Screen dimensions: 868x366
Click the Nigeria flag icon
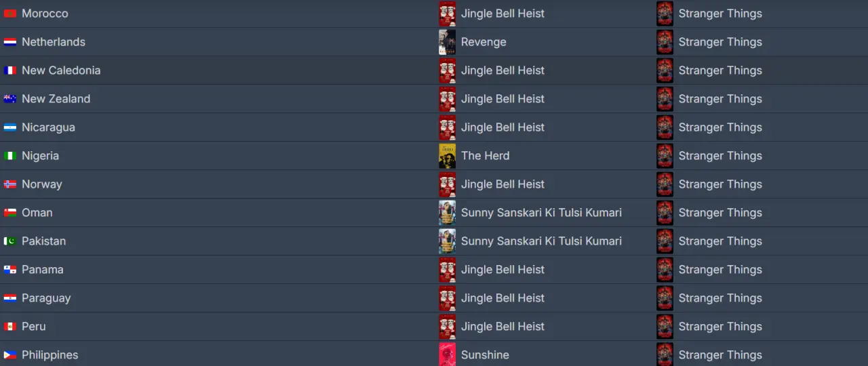tap(10, 156)
